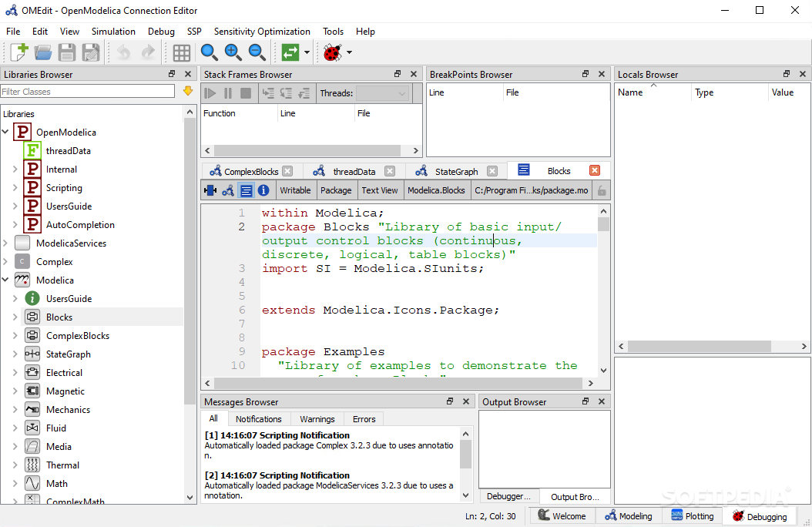
Task: Toggle grid lines icon in toolbar
Action: tap(181, 52)
